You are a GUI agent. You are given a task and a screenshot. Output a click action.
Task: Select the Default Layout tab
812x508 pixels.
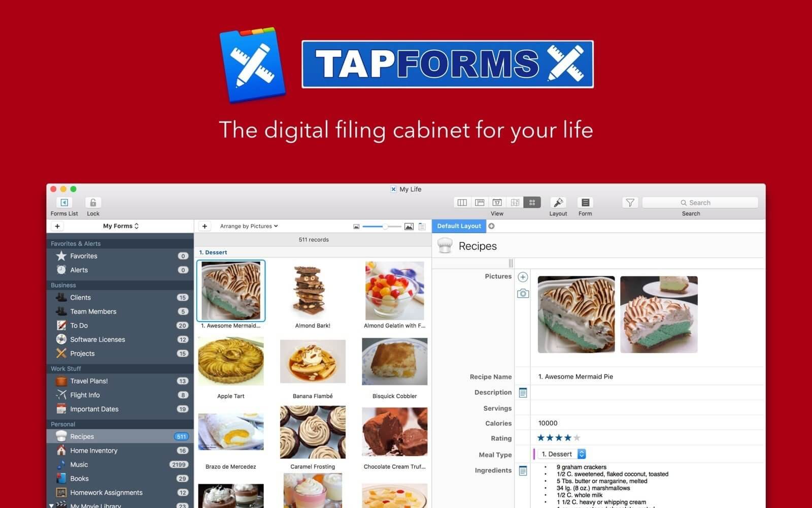point(458,226)
